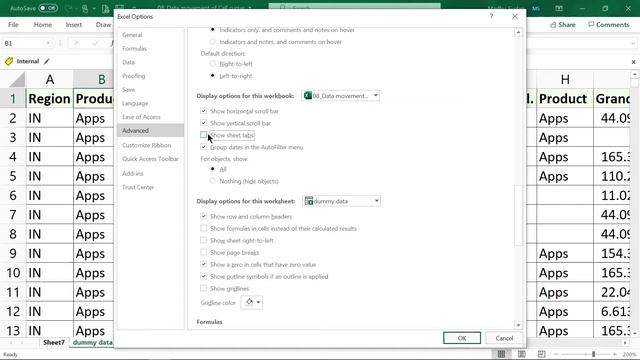Select the Advanced options category
Viewport: 640px width, 360px height.
tap(150, 131)
